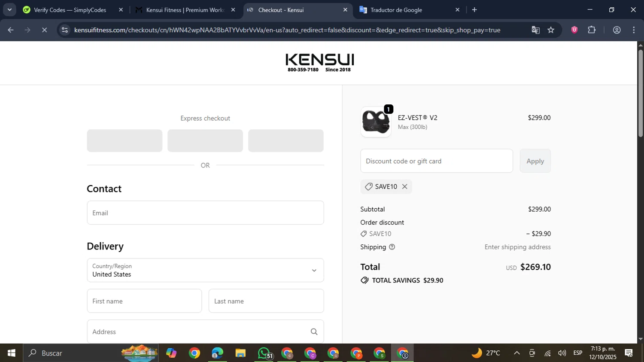This screenshot has width=644, height=362.
Task: Click the KENSUI logo
Action: pyautogui.click(x=319, y=63)
